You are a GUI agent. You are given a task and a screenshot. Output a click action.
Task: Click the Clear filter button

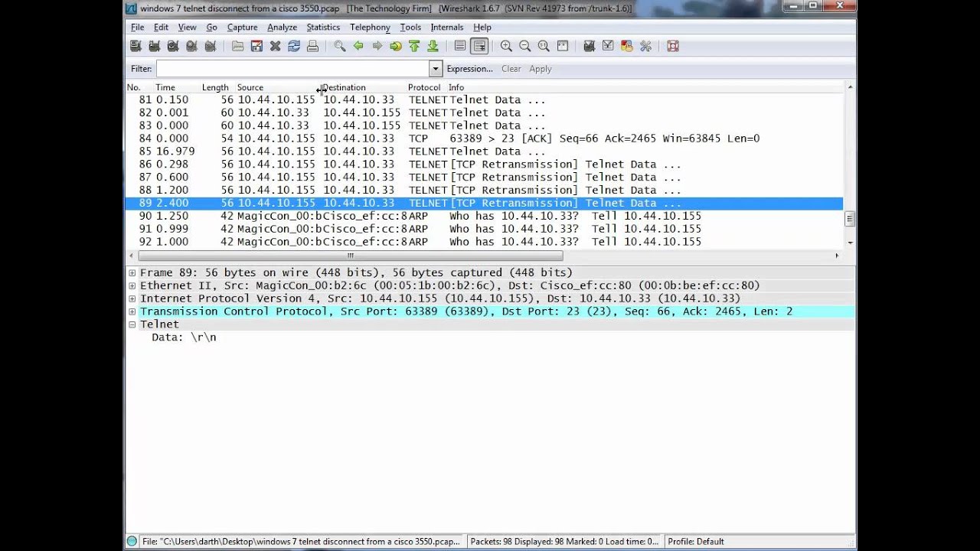511,69
